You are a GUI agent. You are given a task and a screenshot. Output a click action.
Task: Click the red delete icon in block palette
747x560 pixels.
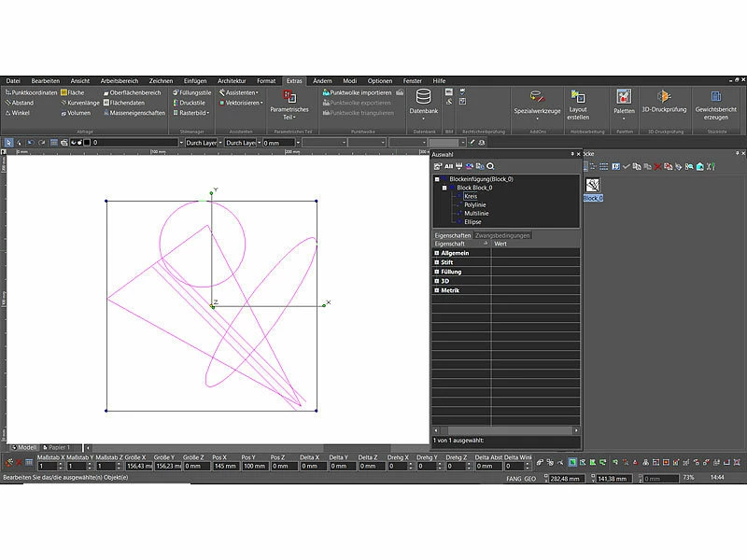pos(656,166)
